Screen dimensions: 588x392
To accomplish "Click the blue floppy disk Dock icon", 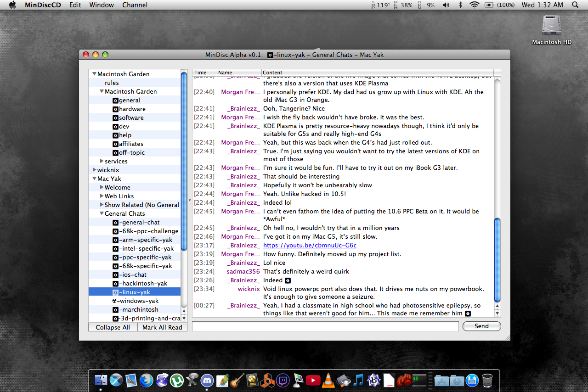I will coord(472,380).
